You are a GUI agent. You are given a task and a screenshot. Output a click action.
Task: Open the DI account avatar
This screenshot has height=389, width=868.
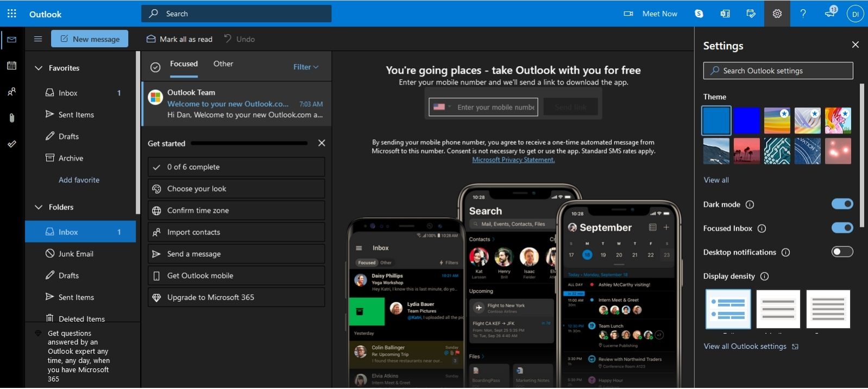point(855,14)
